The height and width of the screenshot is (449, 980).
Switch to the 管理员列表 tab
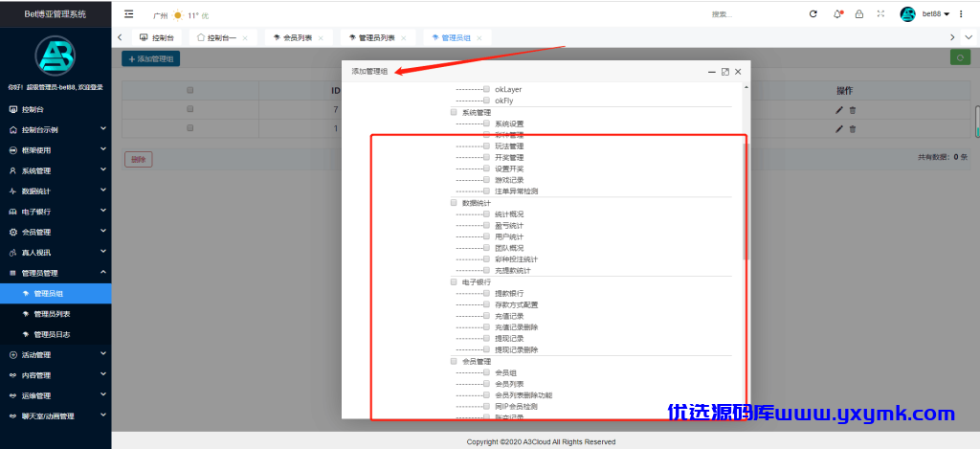coord(376,38)
